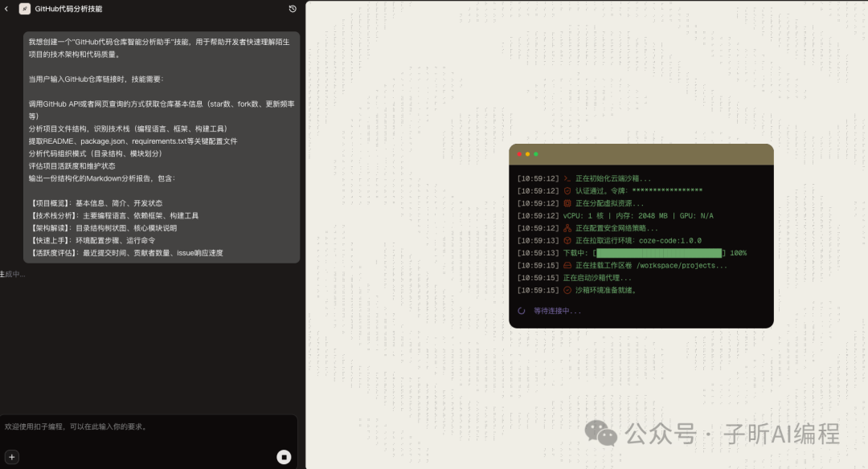Click the red dot on terminal window
Viewport: 868px width, 469px height.
tap(519, 154)
